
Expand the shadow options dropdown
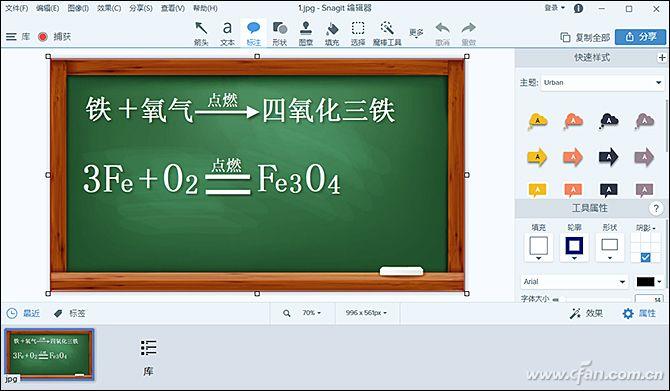(x=646, y=228)
